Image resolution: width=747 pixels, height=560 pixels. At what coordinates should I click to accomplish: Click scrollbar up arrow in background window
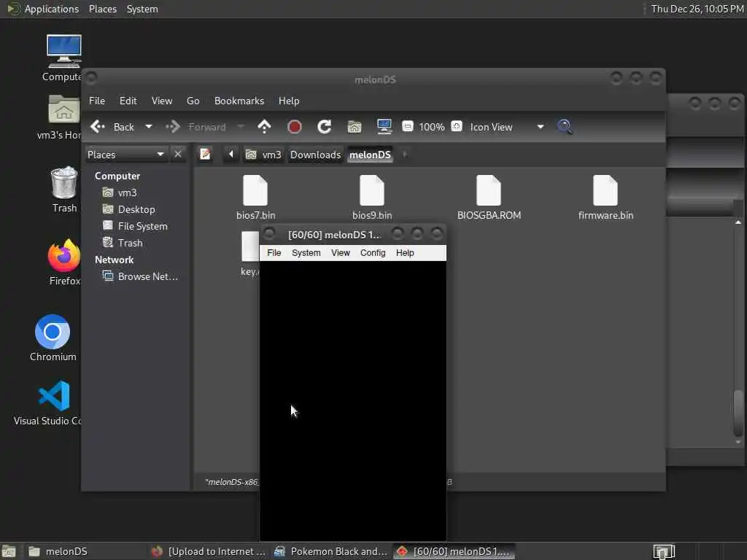pyautogui.click(x=738, y=222)
